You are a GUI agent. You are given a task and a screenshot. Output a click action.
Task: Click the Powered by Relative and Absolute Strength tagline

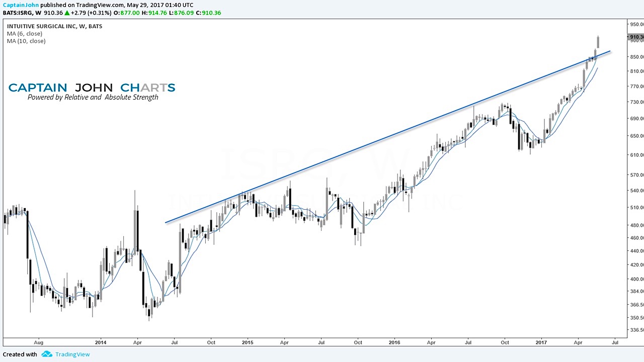(93, 97)
